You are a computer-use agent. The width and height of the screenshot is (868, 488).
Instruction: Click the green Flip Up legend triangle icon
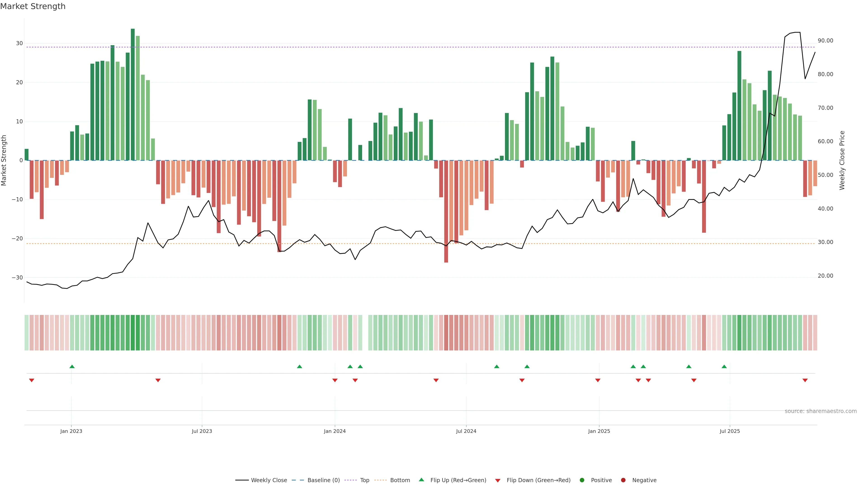pos(421,480)
